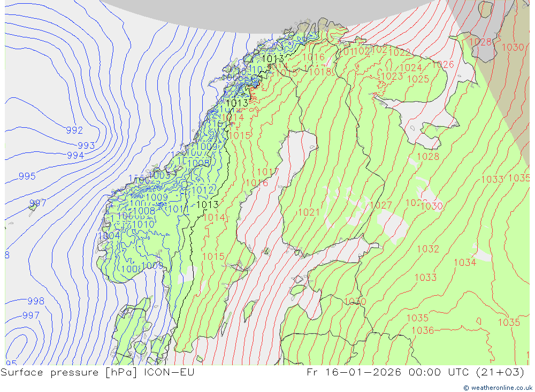Image resolution: width=535 pixels, height=392 pixels.
Task: Click the 1022 pressure label
Action: tap(400, 52)
